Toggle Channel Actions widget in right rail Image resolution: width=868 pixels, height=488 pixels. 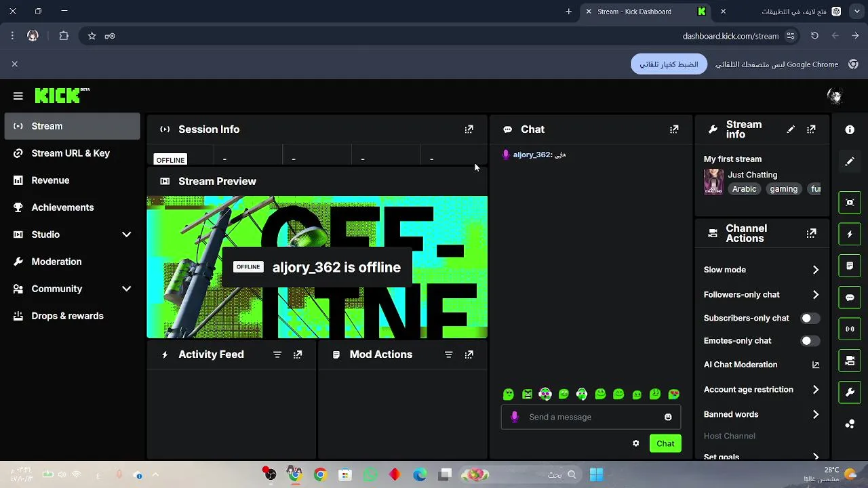[x=850, y=361]
